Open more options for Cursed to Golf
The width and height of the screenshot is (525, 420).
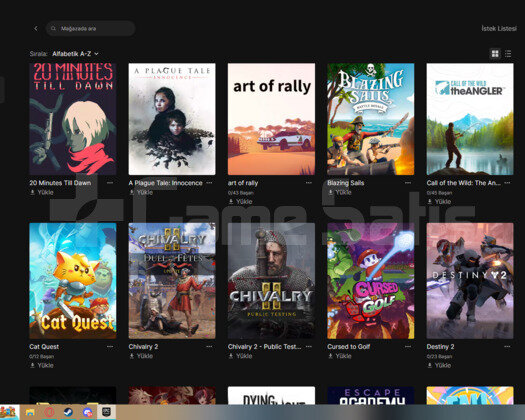pos(408,347)
